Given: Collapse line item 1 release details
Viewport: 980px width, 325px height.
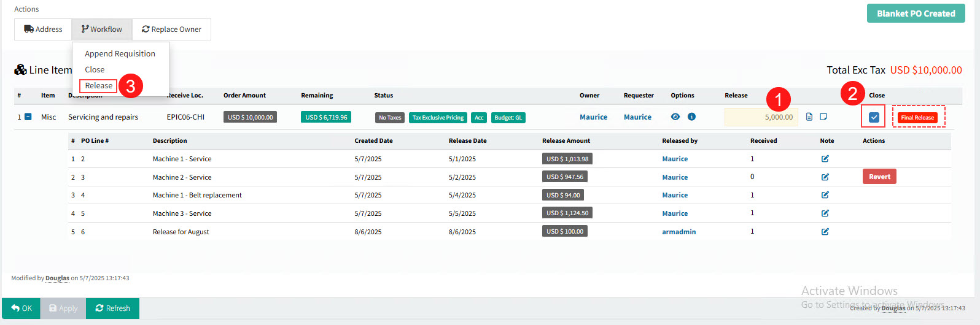Looking at the screenshot, I should coord(28,117).
